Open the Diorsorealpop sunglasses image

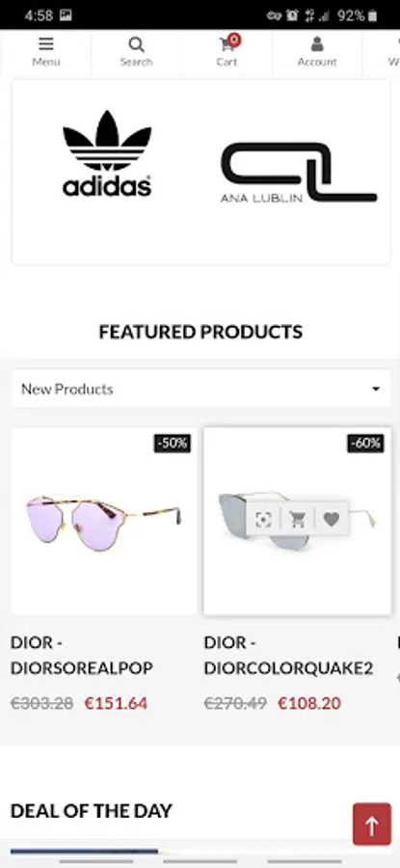point(104,521)
